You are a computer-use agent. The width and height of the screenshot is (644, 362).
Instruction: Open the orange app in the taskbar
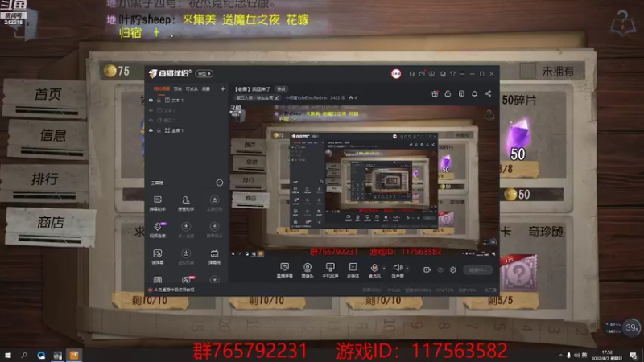74,355
